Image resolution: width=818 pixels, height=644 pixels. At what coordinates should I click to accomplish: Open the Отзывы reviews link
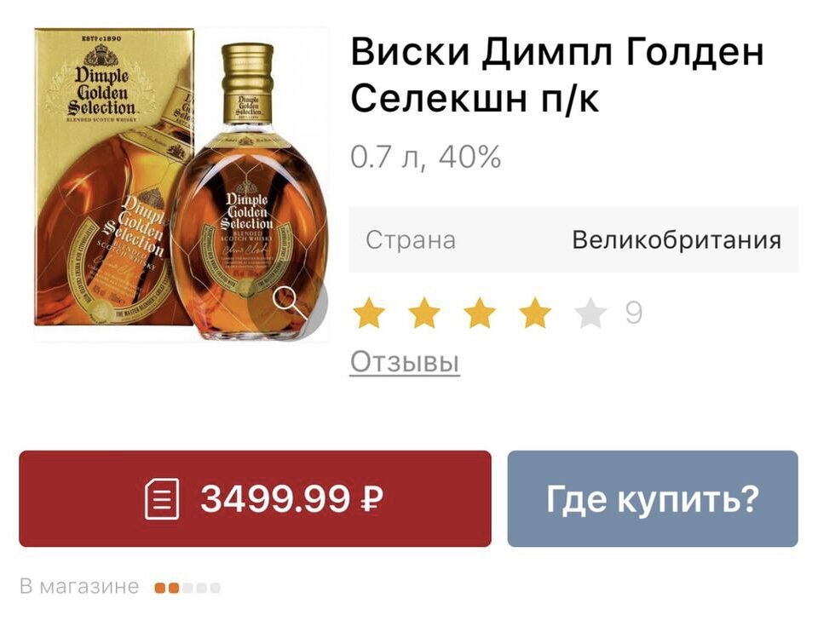coord(405,361)
